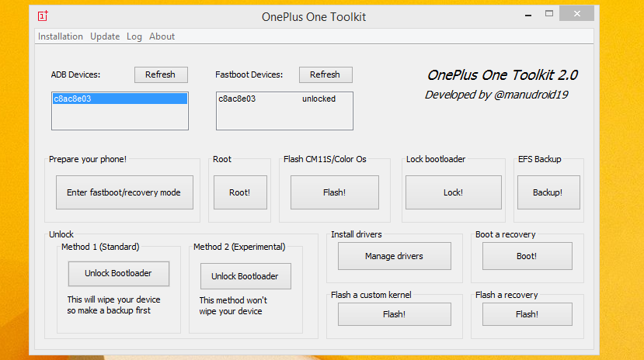The width and height of the screenshot is (644, 360).
Task: Open the Log menu
Action: tap(134, 36)
